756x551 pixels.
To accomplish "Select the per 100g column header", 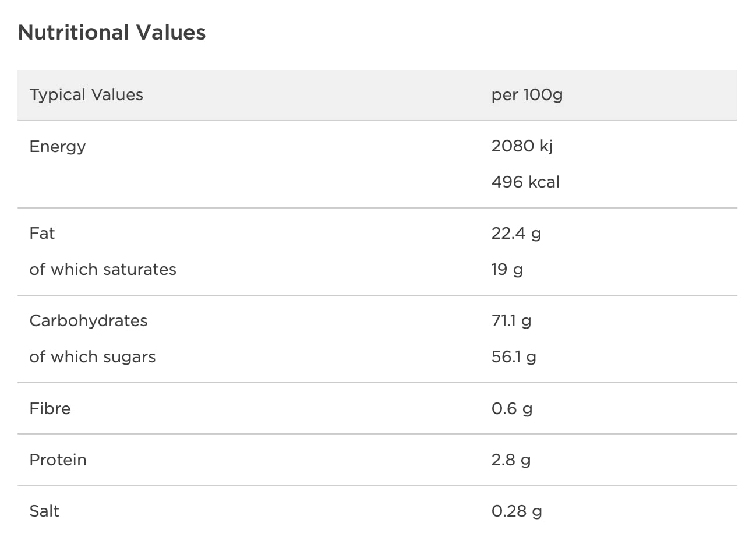I will coord(527,95).
